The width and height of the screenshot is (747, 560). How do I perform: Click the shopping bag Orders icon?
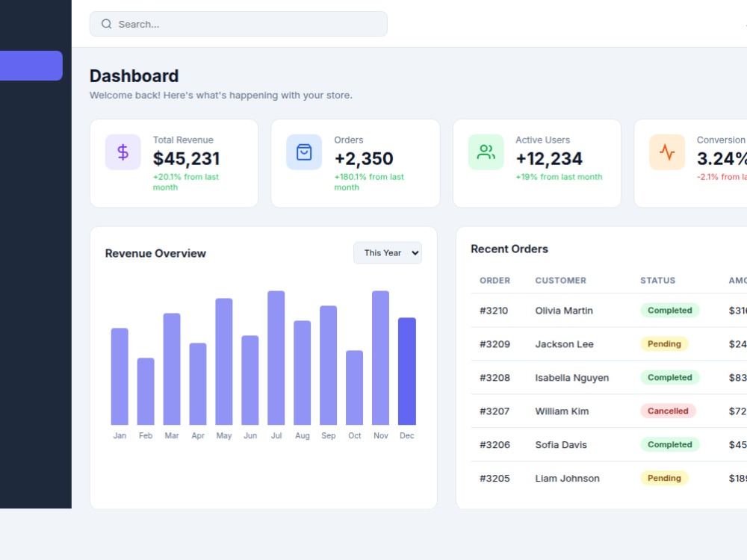pyautogui.click(x=304, y=152)
